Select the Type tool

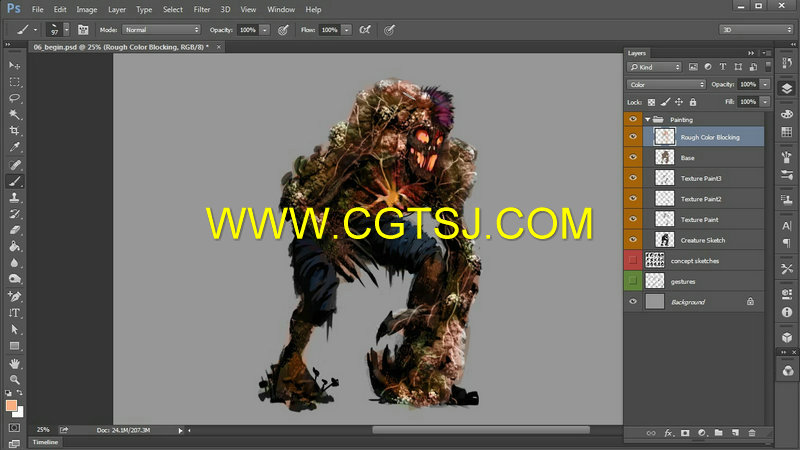[x=14, y=313]
